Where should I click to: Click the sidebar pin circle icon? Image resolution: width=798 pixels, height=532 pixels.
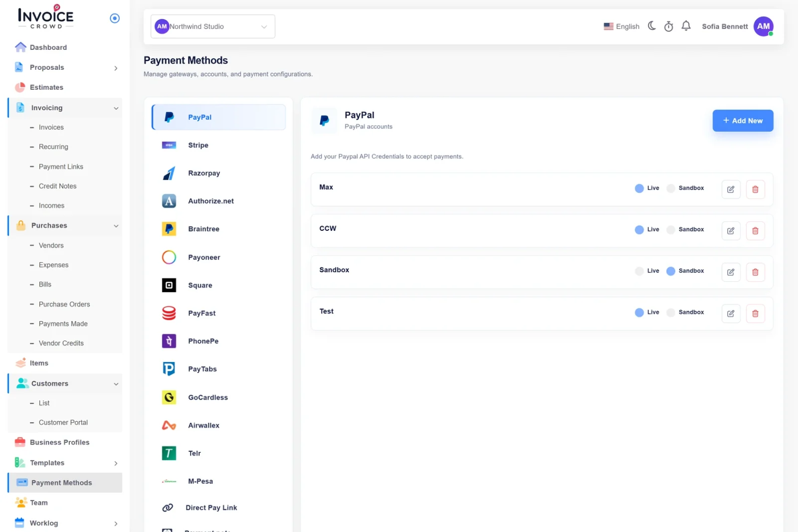[x=115, y=18]
